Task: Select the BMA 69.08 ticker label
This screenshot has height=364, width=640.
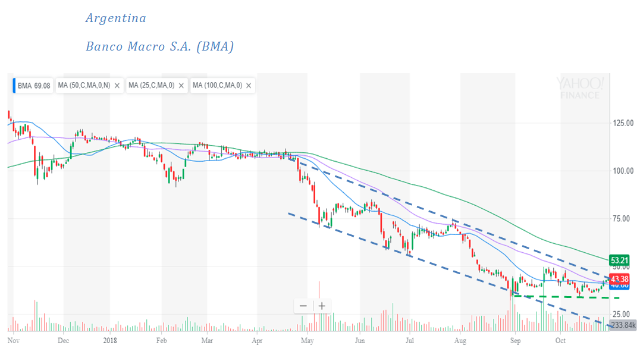Action: point(33,86)
